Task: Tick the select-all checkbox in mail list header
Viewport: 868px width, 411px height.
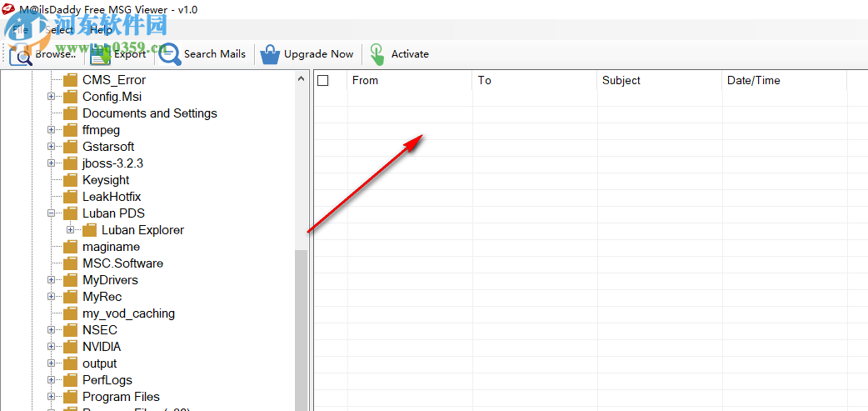Action: [322, 81]
